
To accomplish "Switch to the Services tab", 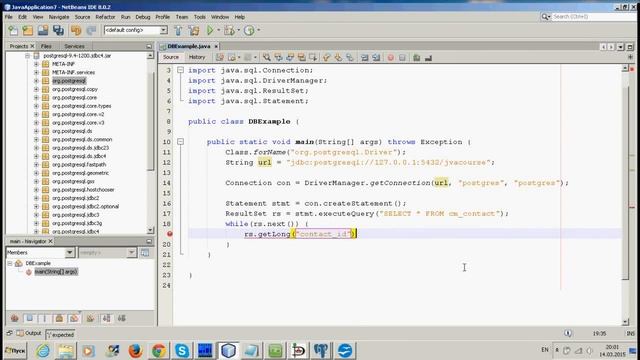I will [x=74, y=46].
